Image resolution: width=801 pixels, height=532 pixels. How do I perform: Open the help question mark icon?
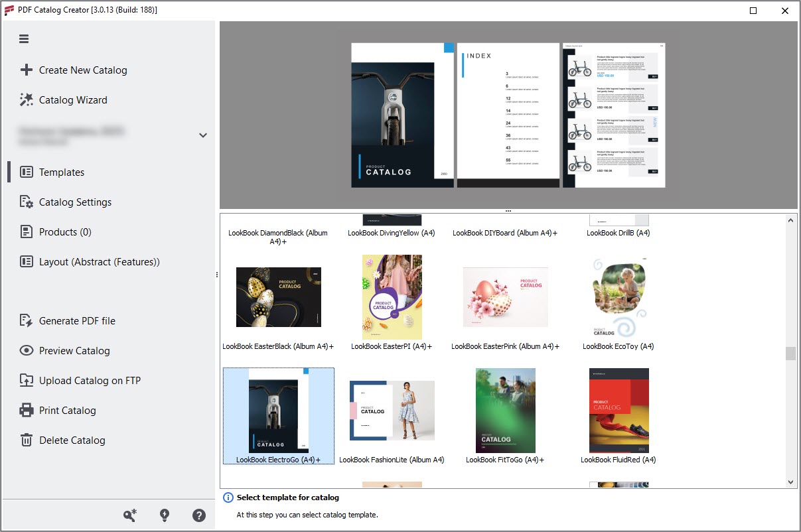tap(199, 515)
